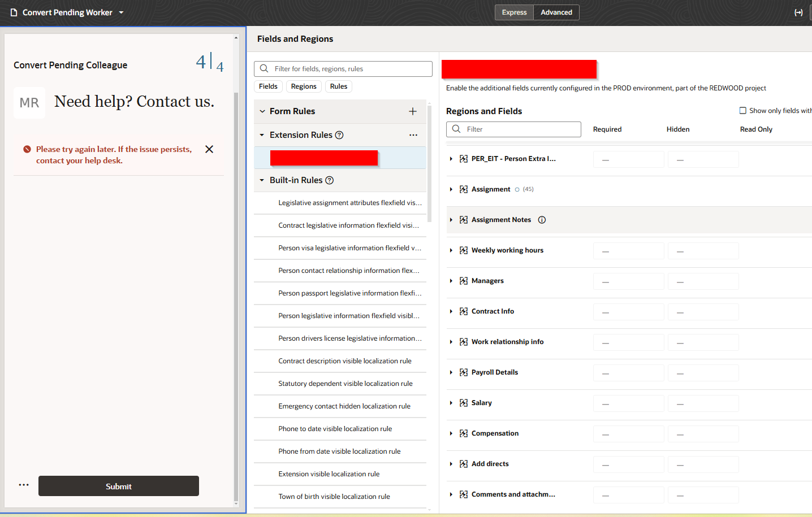Click the help icon beside Built-in Rules
812x517 pixels.
click(330, 180)
